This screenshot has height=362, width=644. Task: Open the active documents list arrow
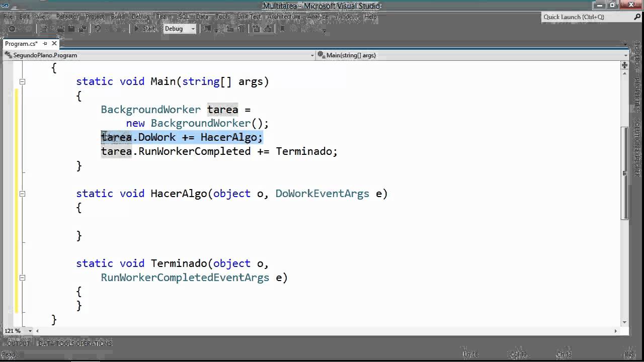coord(626,44)
